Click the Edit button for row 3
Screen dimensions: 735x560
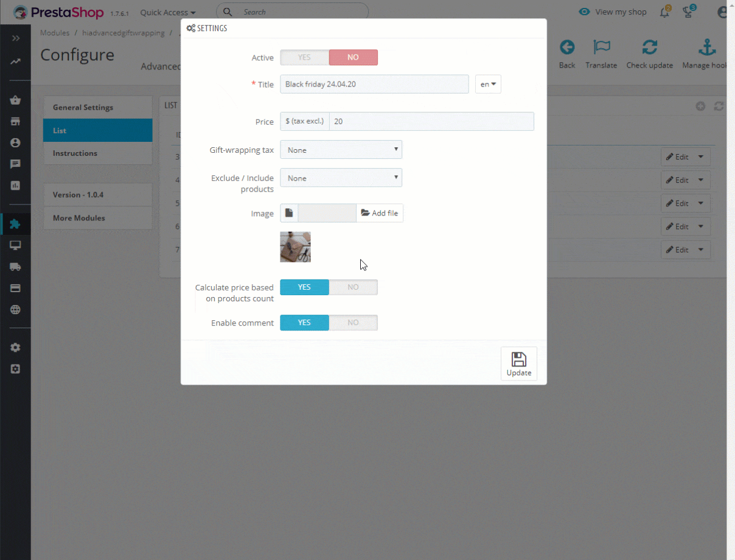(677, 156)
